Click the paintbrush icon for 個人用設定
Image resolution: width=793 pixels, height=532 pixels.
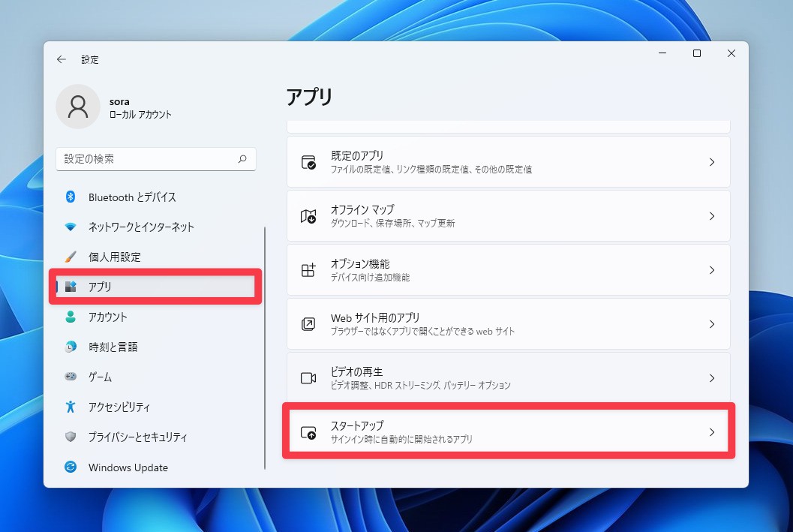click(71, 257)
